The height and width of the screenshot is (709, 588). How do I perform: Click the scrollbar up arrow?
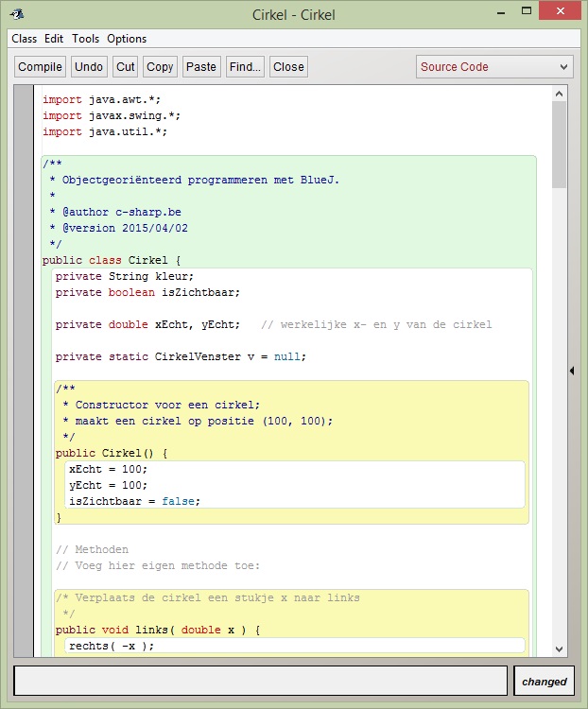click(x=559, y=94)
